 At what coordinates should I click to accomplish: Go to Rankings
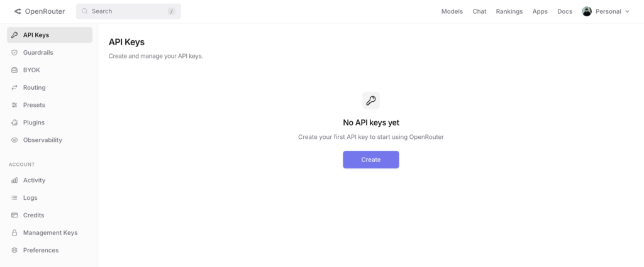tap(509, 11)
